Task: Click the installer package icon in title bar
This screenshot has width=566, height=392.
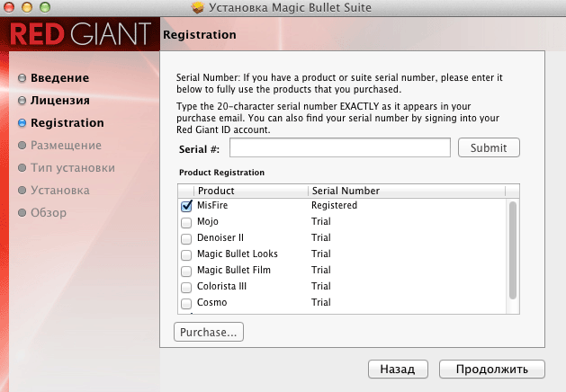Action: (198, 9)
